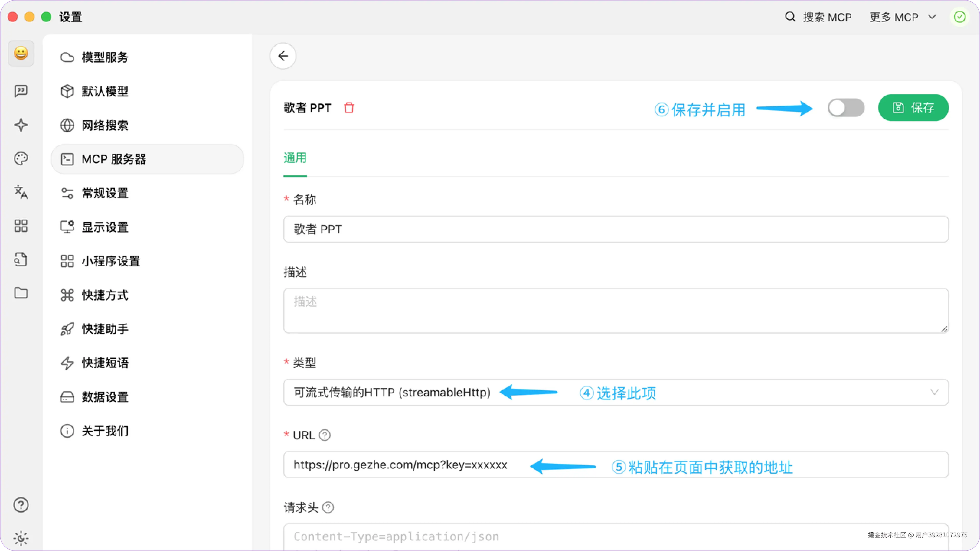Open 模型服务 settings menu item
980x551 pixels.
(x=105, y=57)
